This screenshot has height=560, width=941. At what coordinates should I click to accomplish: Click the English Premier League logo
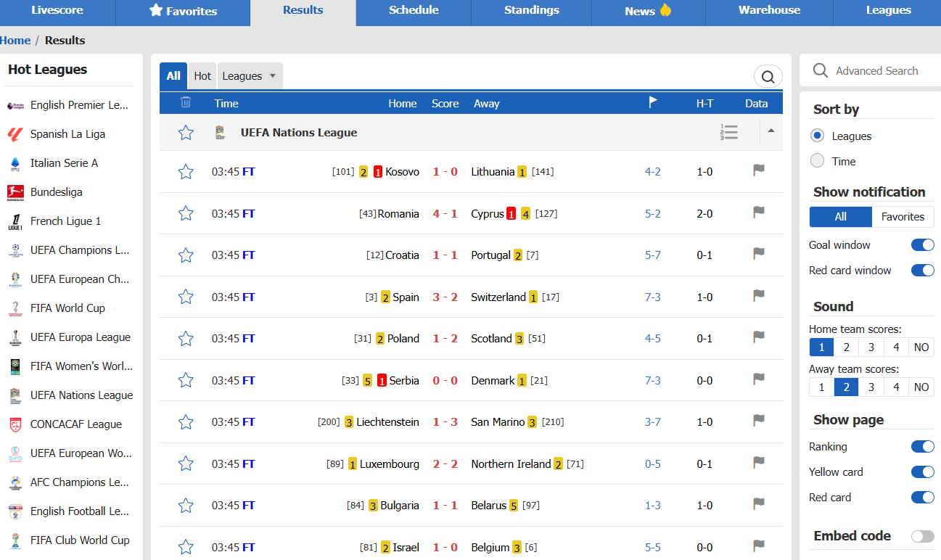click(15, 105)
